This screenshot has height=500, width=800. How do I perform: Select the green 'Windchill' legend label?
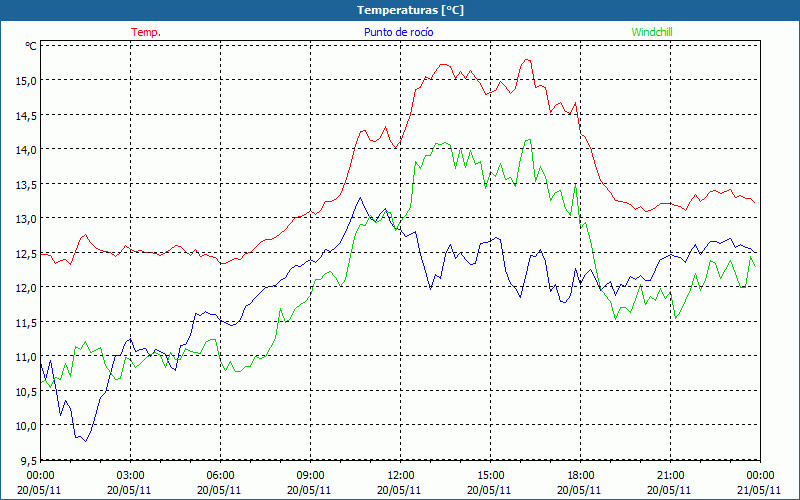652,32
